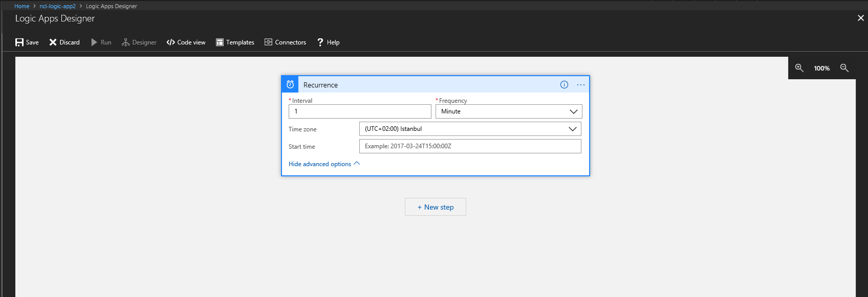Go to Home breadcrumb
868x297 pixels.
22,6
